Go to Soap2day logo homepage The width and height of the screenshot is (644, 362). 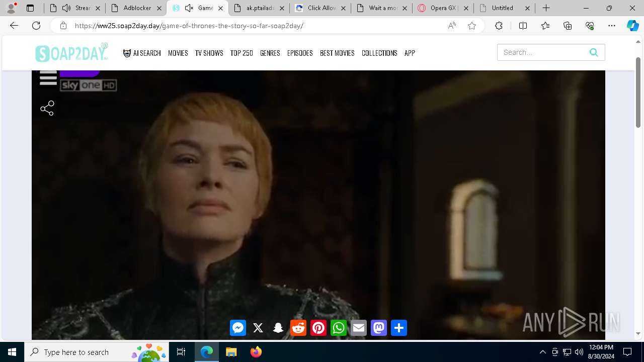[72, 52]
